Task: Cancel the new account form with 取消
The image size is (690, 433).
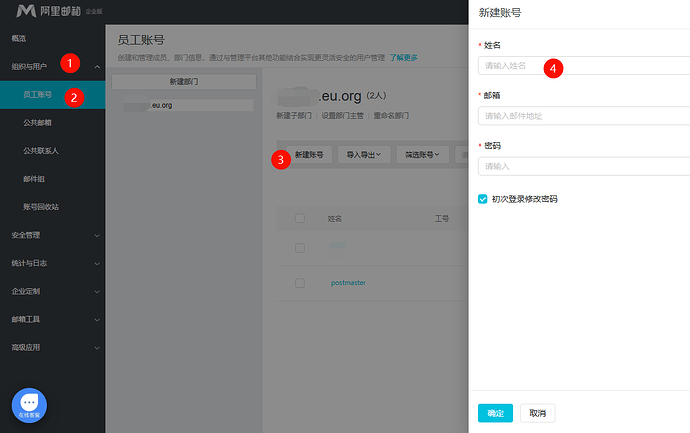Action: point(537,413)
